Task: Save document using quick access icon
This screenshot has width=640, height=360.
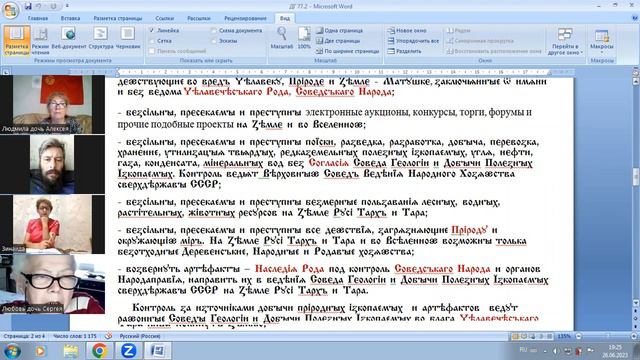Action: [28, 6]
